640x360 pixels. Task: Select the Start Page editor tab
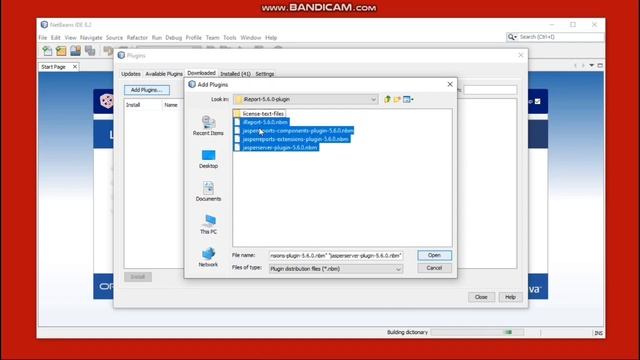pos(53,67)
